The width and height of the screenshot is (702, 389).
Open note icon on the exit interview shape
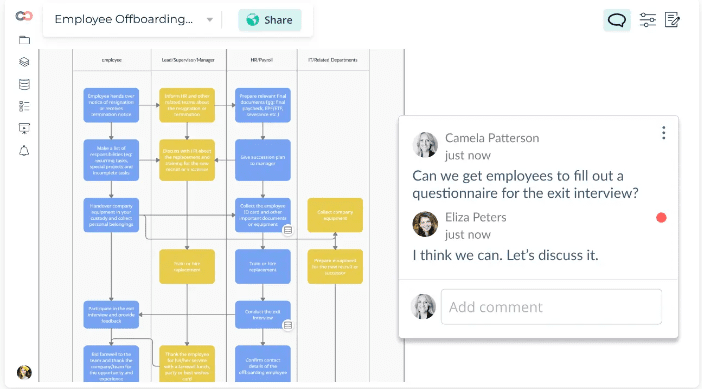coord(288,325)
